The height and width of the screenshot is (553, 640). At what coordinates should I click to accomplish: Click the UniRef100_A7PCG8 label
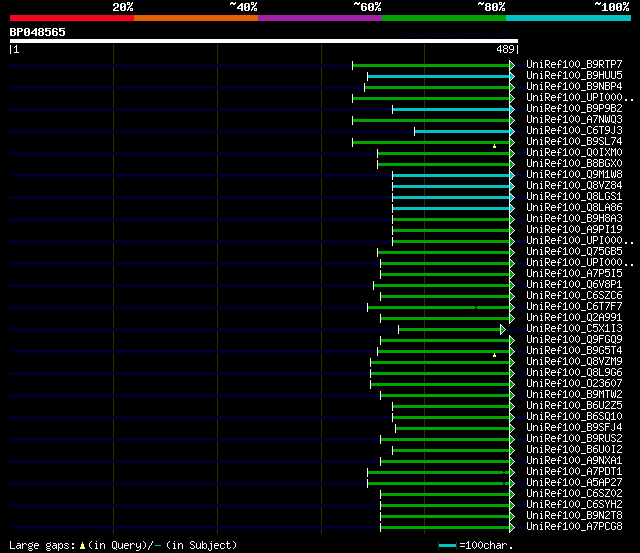[x=574, y=527]
